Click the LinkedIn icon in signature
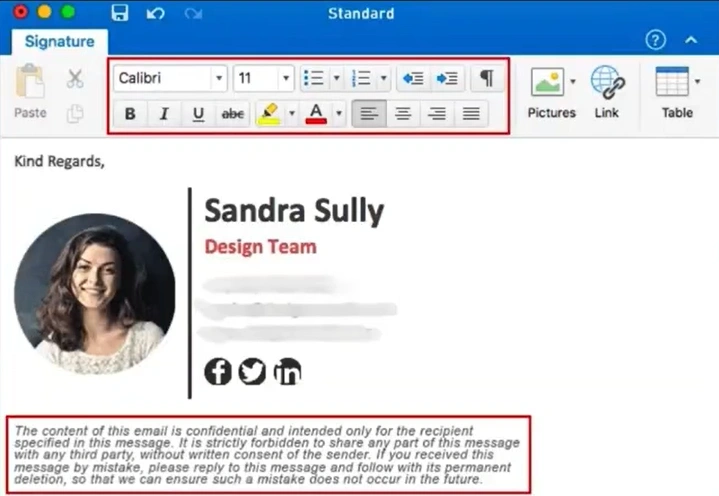This screenshot has height=496, width=719. pyautogui.click(x=288, y=371)
